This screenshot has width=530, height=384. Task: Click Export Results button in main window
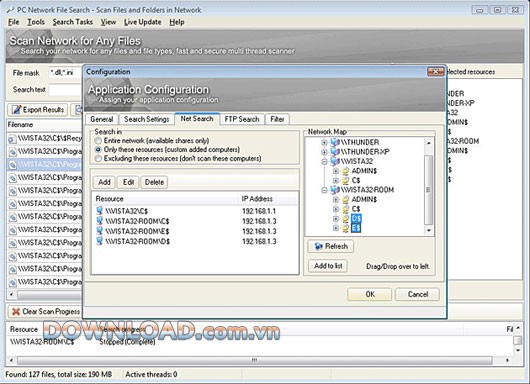click(38, 110)
